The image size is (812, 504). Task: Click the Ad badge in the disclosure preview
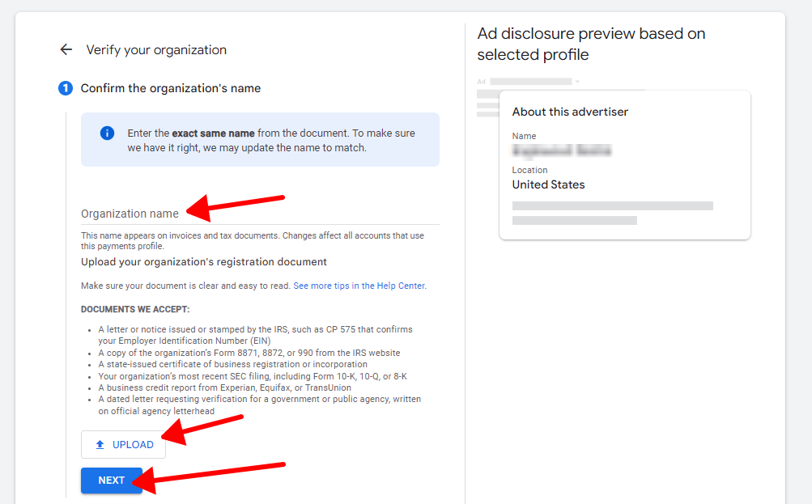tap(479, 81)
